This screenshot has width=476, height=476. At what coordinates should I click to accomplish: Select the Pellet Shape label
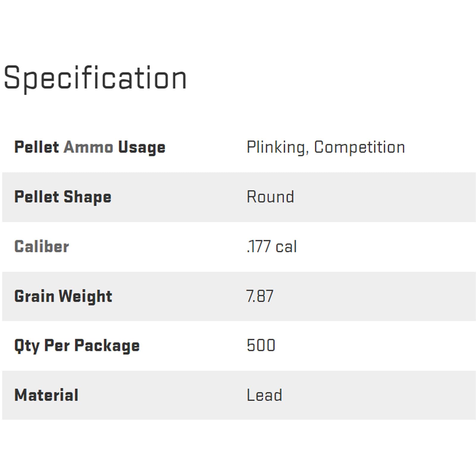[63, 197]
